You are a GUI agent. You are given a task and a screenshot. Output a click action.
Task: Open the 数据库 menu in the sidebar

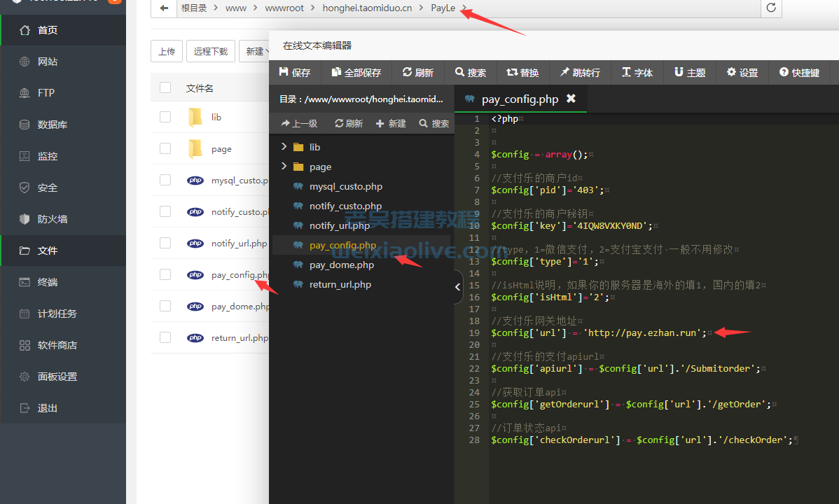[53, 125]
